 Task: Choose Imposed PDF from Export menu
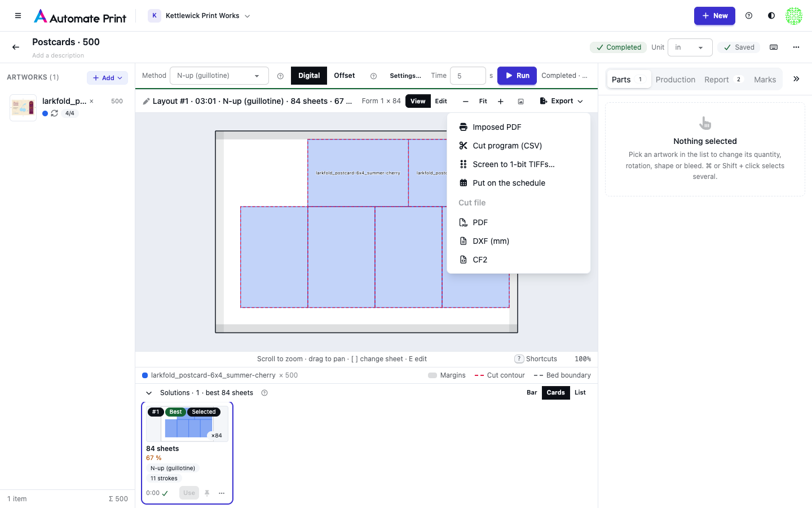point(519,127)
